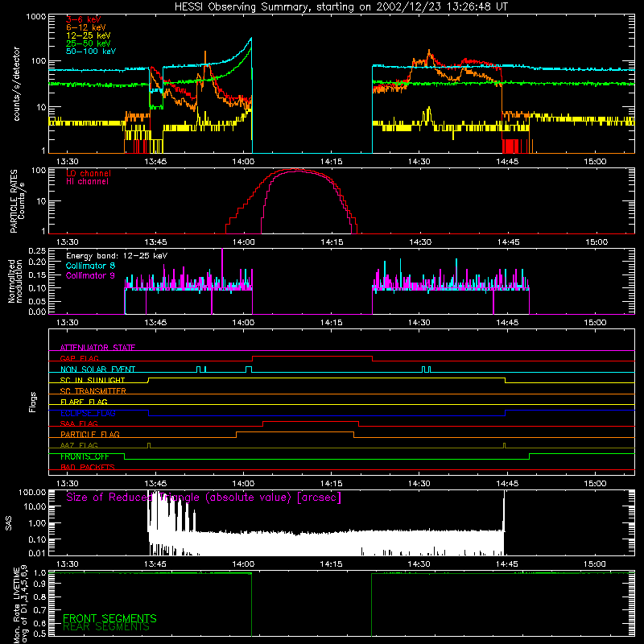Viewport: 644px width, 644px height.
Task: Click the 'HESSI Observing Summary' plot title
Action: coord(341,7)
